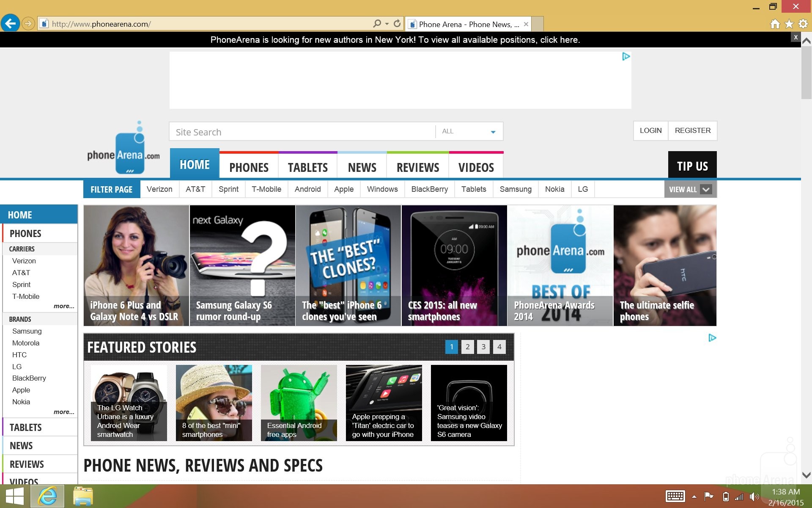
Task: Dismiss the black announcement banner
Action: [x=796, y=37]
